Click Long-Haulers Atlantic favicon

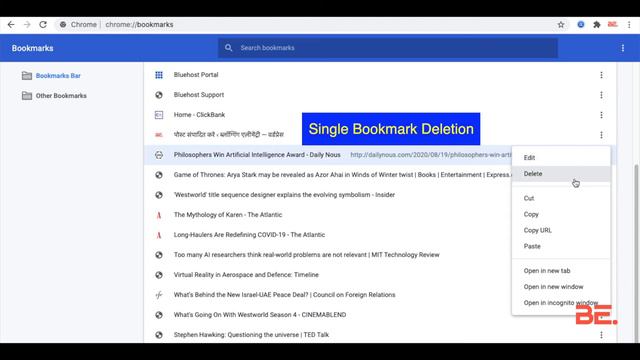click(159, 235)
